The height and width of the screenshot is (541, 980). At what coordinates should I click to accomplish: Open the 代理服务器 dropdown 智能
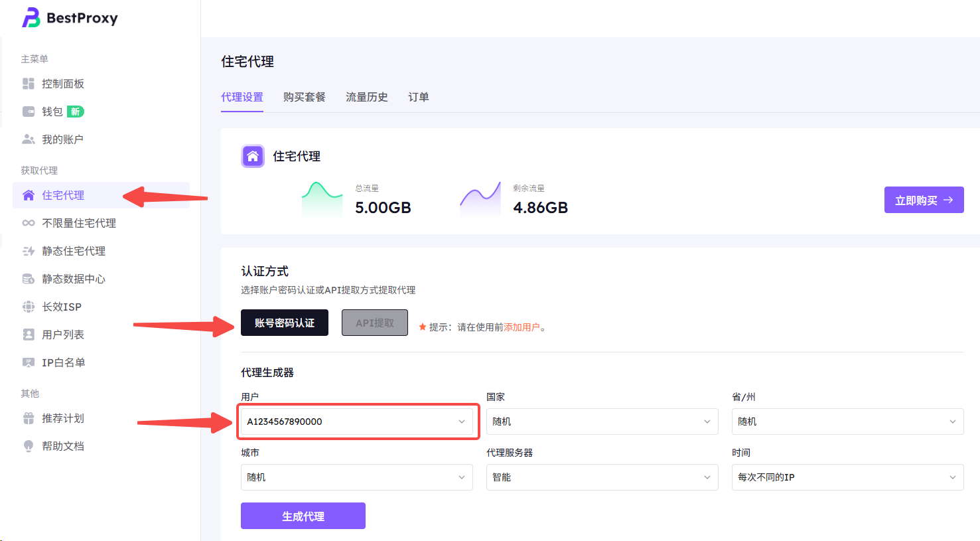click(602, 477)
